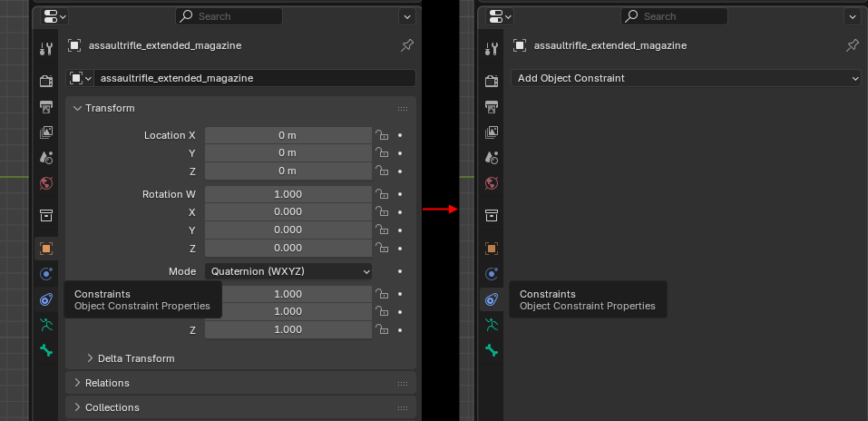Click active Constraints tab in right panel
Viewport: 868px width, 421px height.
(492, 299)
